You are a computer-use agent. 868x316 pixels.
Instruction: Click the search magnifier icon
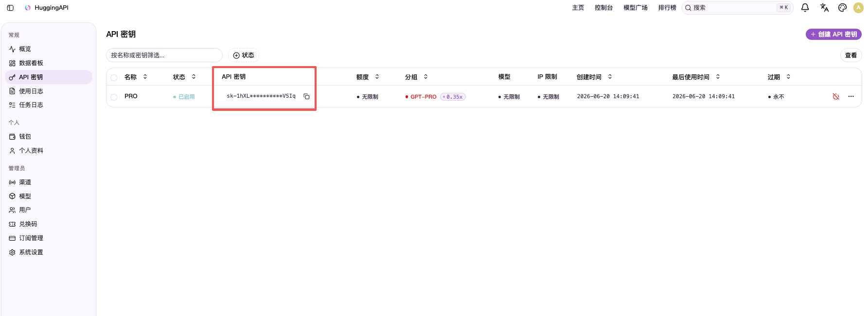click(688, 8)
